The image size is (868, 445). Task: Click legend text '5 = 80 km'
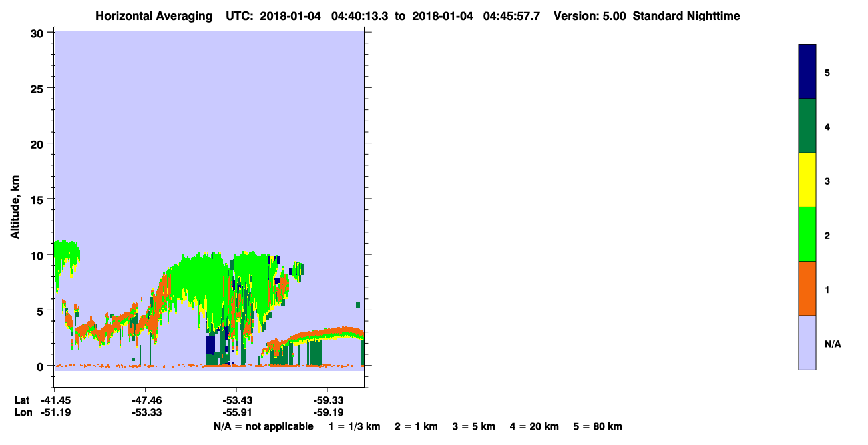pos(598,426)
